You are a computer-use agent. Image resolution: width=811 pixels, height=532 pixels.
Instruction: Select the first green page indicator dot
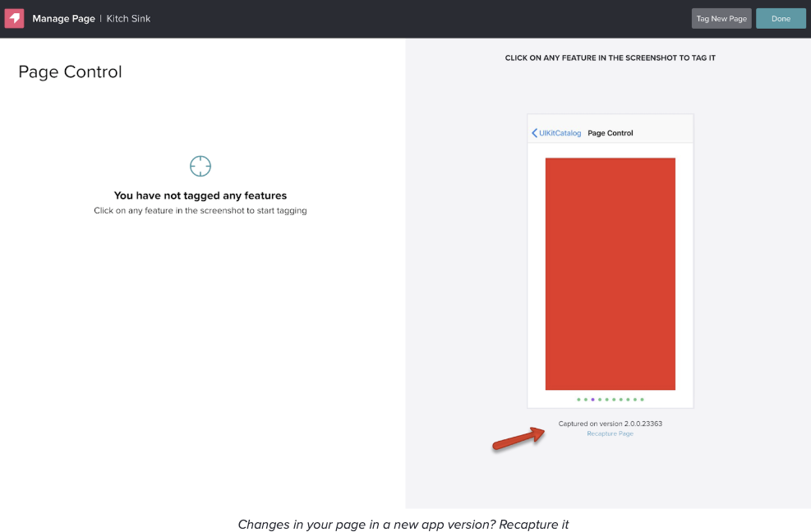coord(578,399)
